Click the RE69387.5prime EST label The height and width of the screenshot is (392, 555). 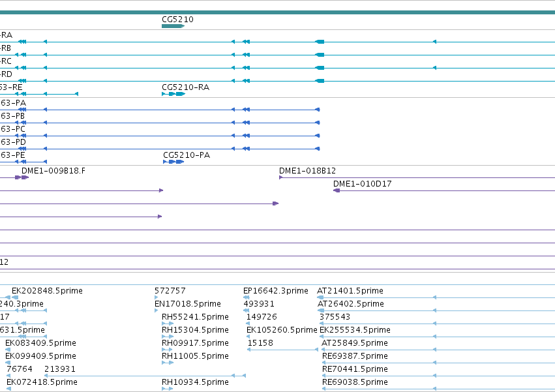[x=355, y=356]
